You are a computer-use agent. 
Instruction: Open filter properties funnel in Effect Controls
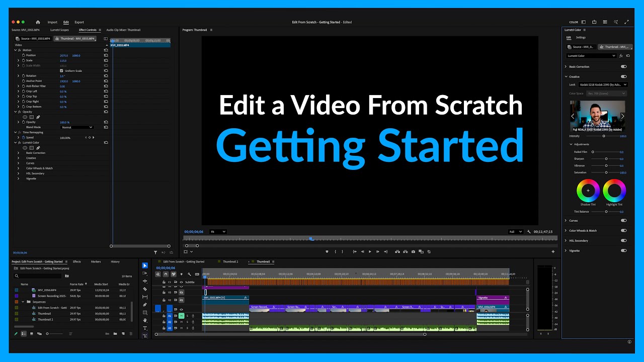(x=155, y=252)
